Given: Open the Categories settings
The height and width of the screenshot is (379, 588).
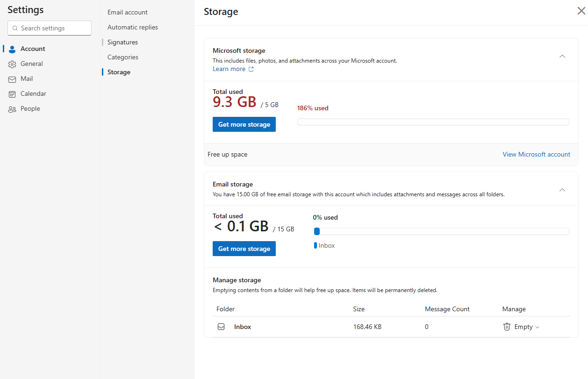Looking at the screenshot, I should [123, 57].
